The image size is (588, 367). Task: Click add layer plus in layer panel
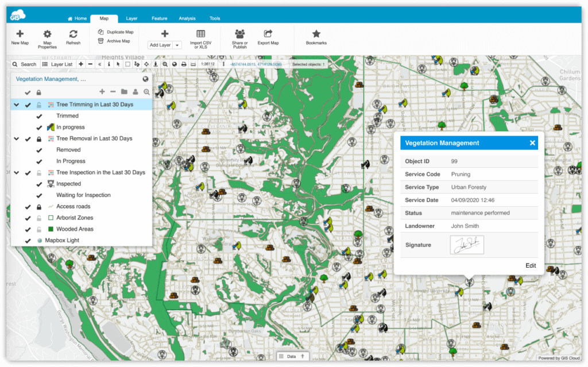click(102, 91)
